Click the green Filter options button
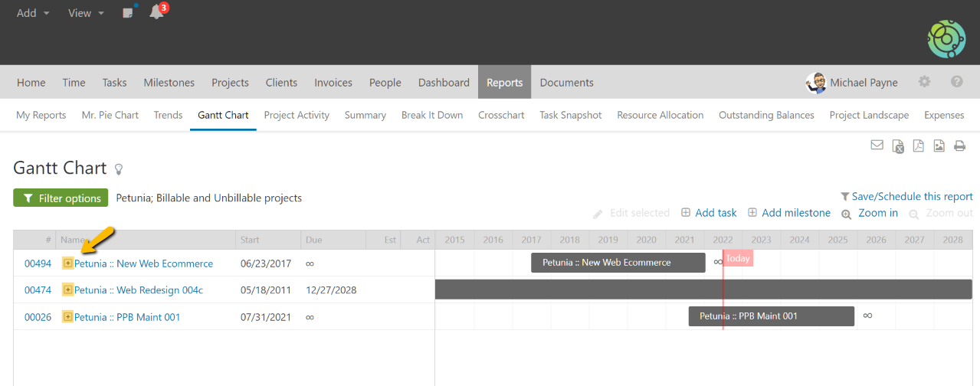 (61, 198)
